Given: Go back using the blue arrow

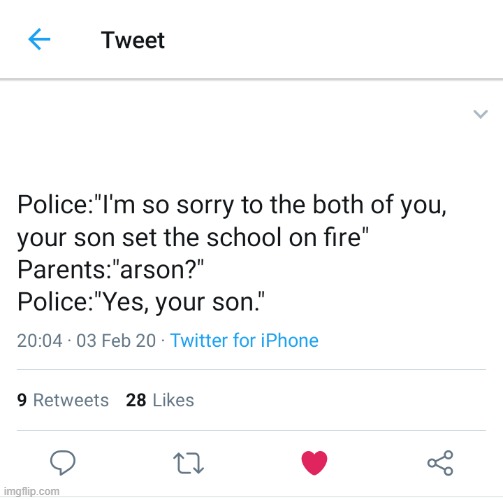Looking at the screenshot, I should (39, 39).
